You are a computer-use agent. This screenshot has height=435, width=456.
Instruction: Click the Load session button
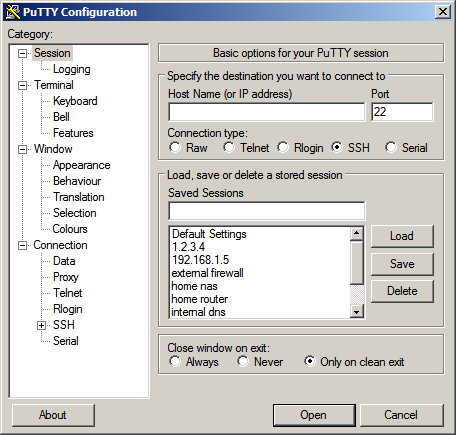(x=402, y=236)
